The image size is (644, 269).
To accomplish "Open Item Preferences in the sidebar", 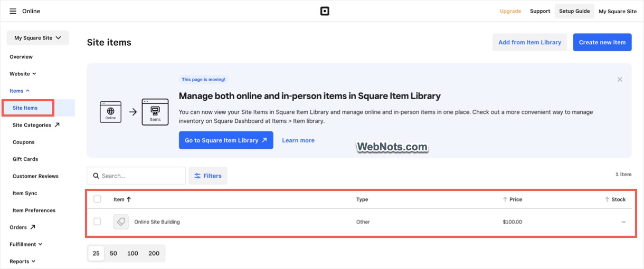I will coord(34,210).
